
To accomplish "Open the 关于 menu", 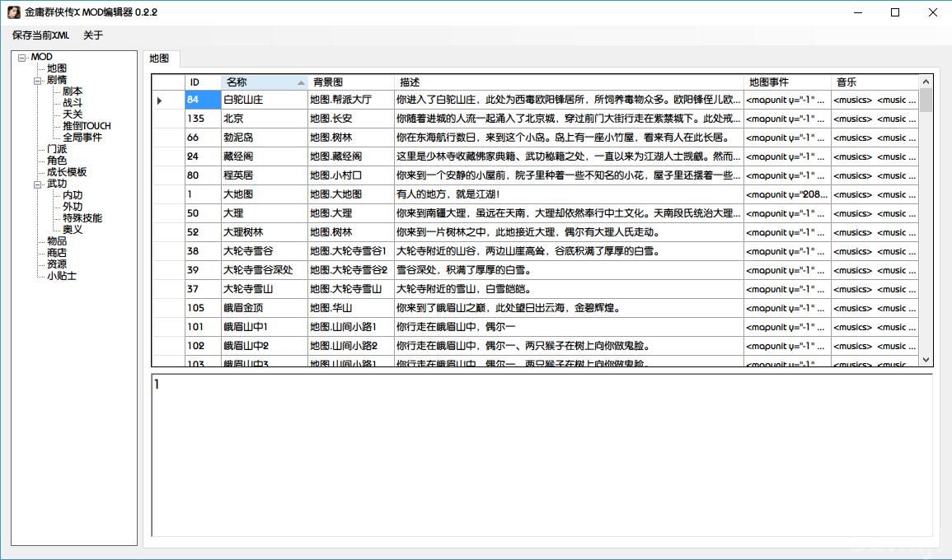I will tap(93, 35).
